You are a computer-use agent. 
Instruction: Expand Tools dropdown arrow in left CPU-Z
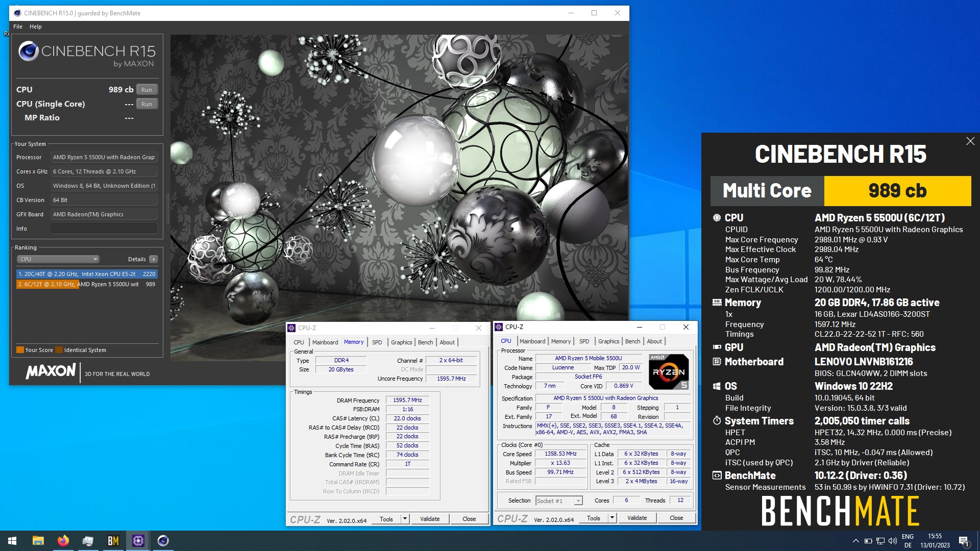click(405, 519)
